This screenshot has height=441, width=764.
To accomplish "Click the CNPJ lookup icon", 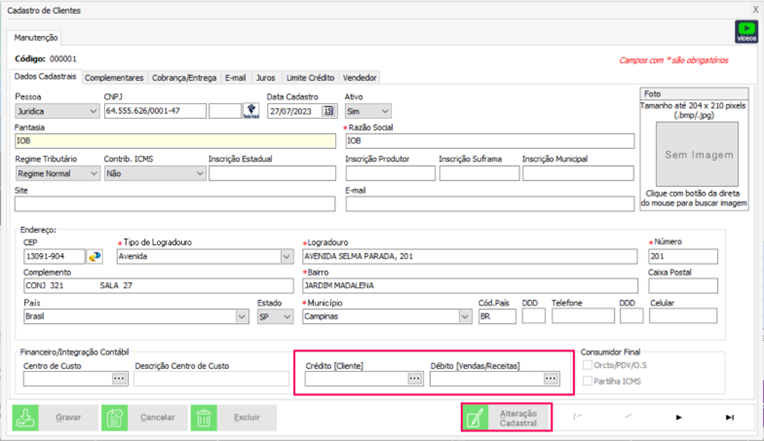I will tap(251, 111).
